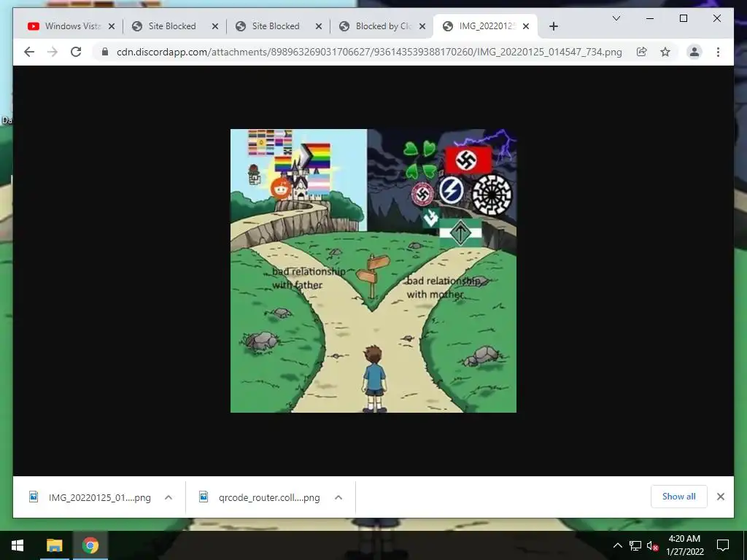Close the downloads bar
This screenshot has width=747, height=560.
click(720, 497)
